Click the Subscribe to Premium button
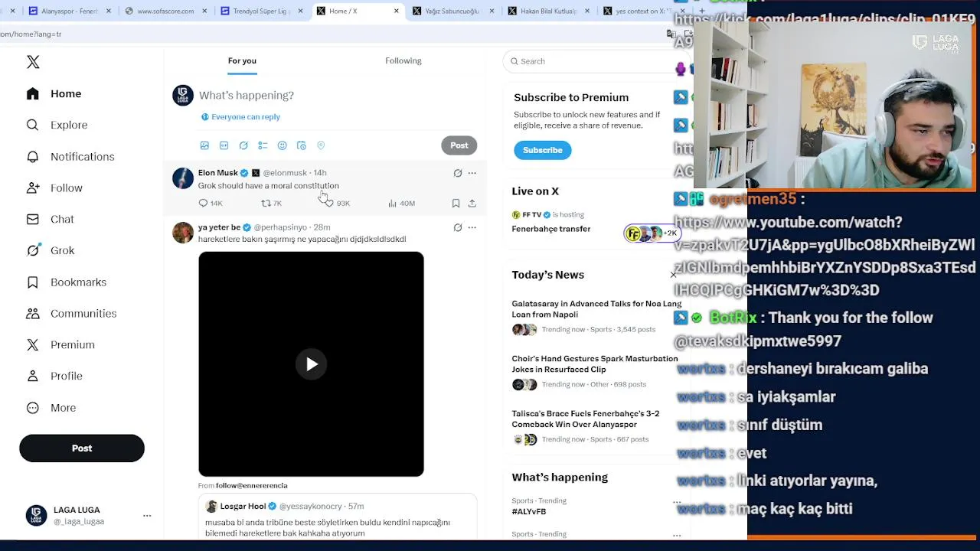Screen dimensions: 980x551 point(543,150)
